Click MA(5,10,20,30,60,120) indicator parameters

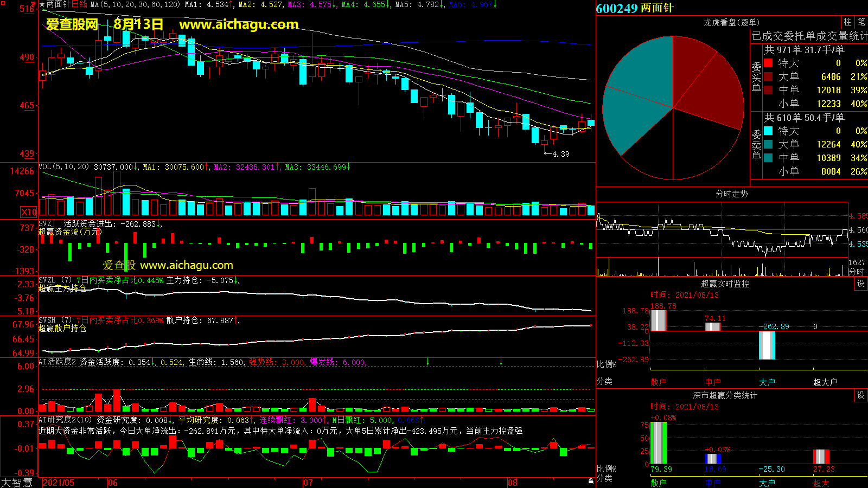pos(135,4)
